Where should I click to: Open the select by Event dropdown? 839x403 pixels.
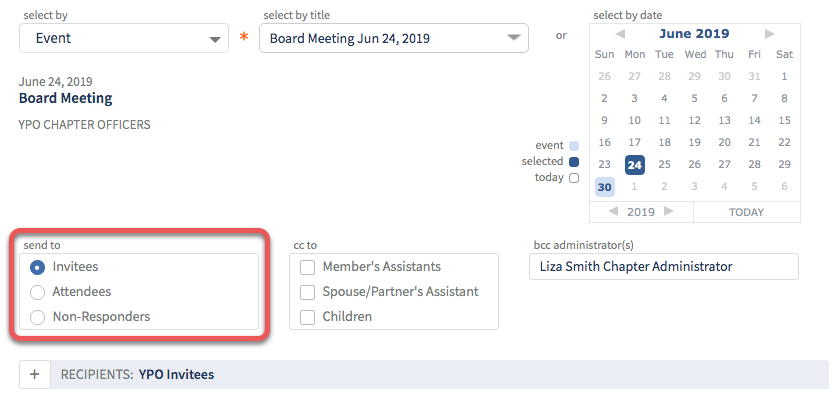click(x=124, y=39)
